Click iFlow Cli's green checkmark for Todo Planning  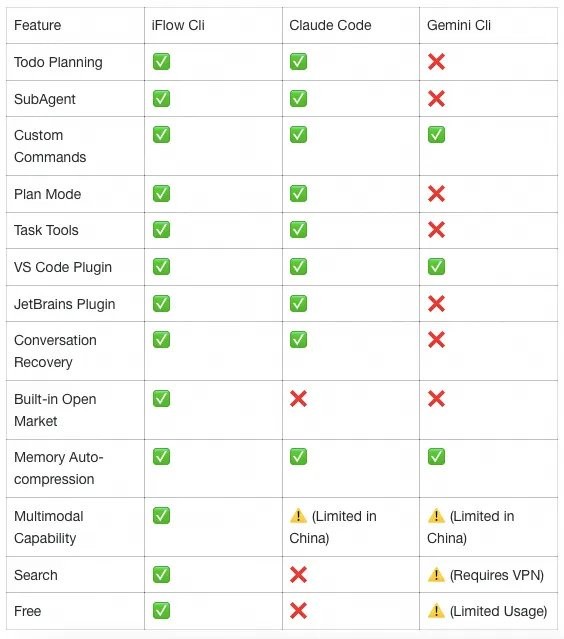tap(161, 62)
